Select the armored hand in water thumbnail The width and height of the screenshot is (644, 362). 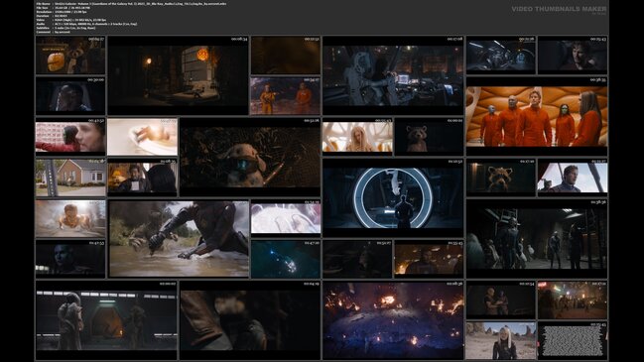pos(179,238)
